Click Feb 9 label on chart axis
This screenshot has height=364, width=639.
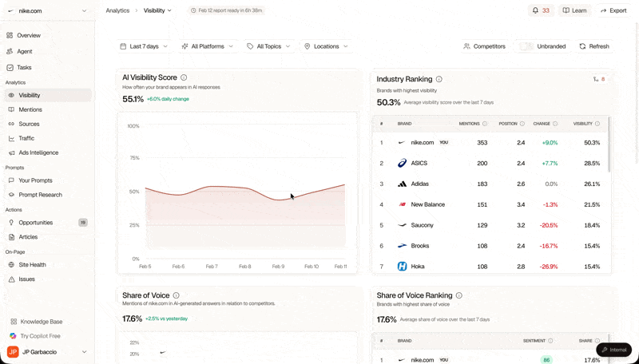[x=278, y=267]
